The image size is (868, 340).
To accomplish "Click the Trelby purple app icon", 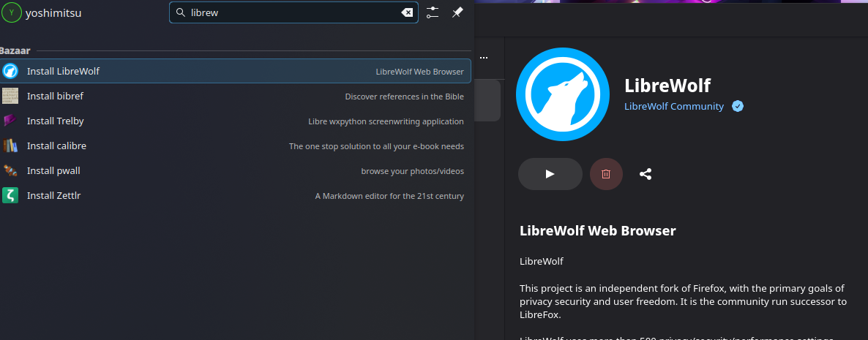I will tap(10, 121).
